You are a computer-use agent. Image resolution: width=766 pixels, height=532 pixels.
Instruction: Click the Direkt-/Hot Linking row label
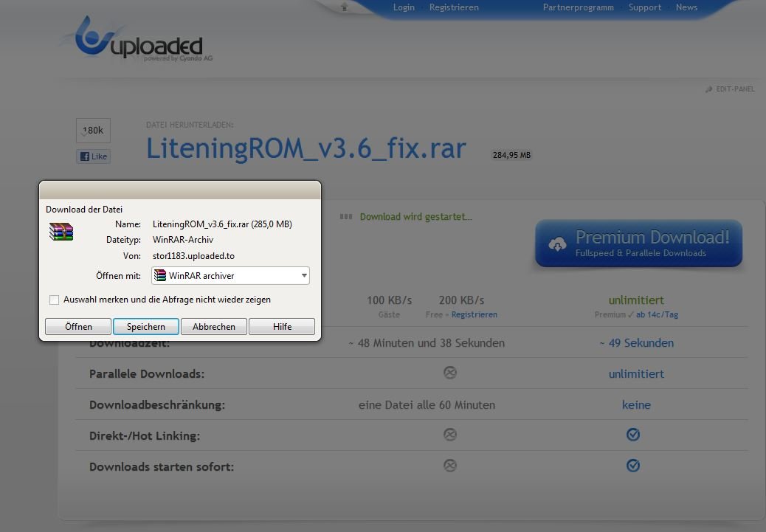(145, 436)
